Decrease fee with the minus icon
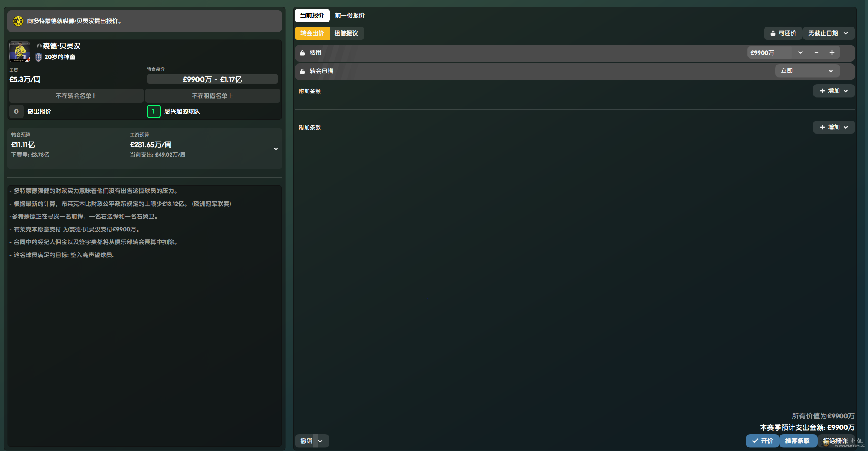The width and height of the screenshot is (868, 451). pos(816,53)
